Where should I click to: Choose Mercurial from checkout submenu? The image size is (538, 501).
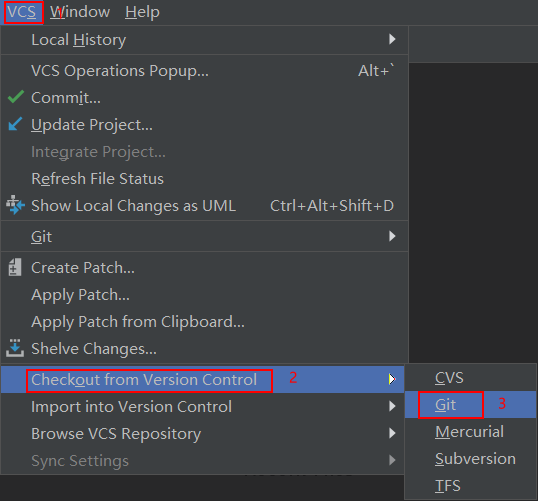point(470,432)
